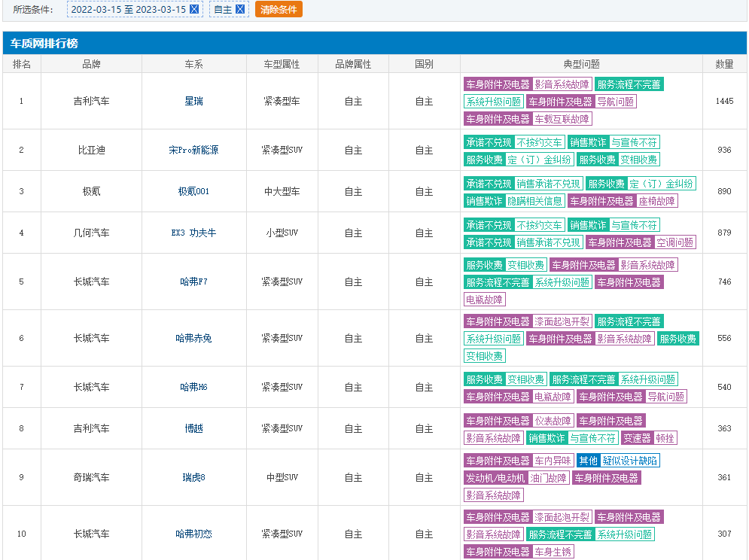Click the count 746 for 哈弗F7
Screen dimensions: 749x560
724,282
